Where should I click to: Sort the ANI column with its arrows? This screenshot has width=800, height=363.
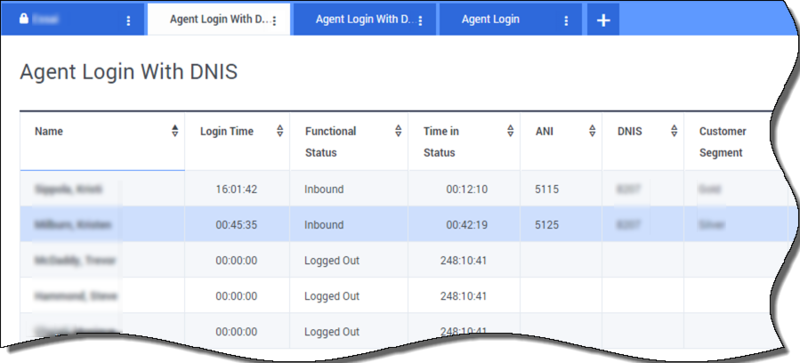(x=592, y=131)
